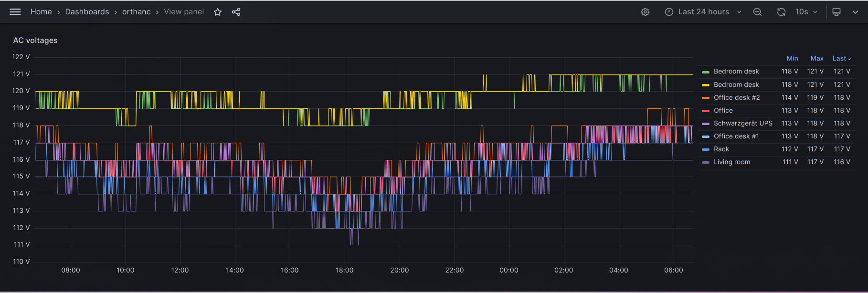
Task: Open the orthanc dashboard link
Action: pos(136,12)
